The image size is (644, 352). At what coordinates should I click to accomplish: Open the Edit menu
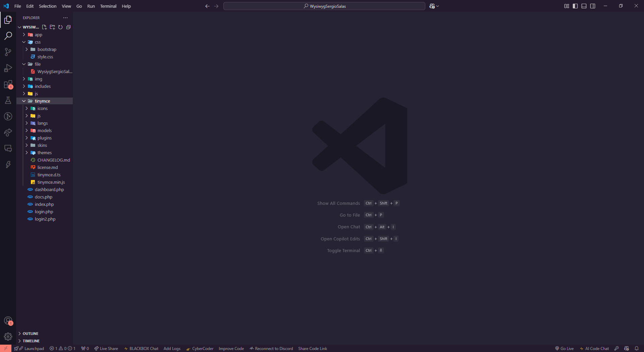[x=30, y=6]
